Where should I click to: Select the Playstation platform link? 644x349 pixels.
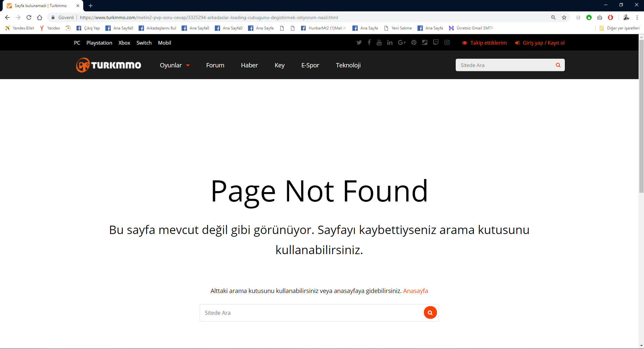[x=99, y=43]
